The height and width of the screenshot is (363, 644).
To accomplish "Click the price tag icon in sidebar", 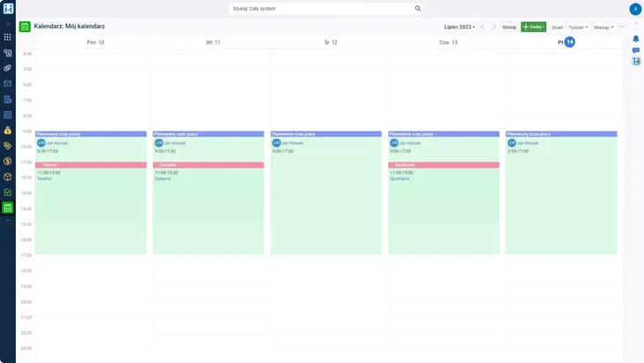I will tap(8, 146).
